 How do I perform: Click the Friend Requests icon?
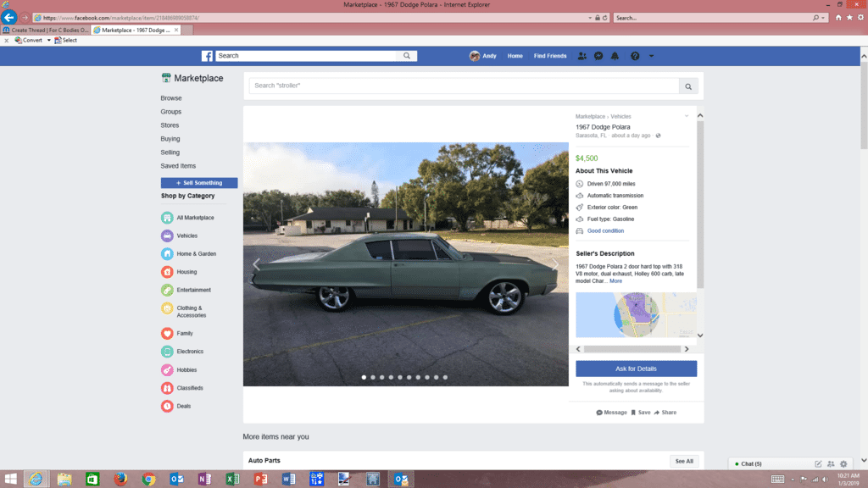click(x=581, y=56)
